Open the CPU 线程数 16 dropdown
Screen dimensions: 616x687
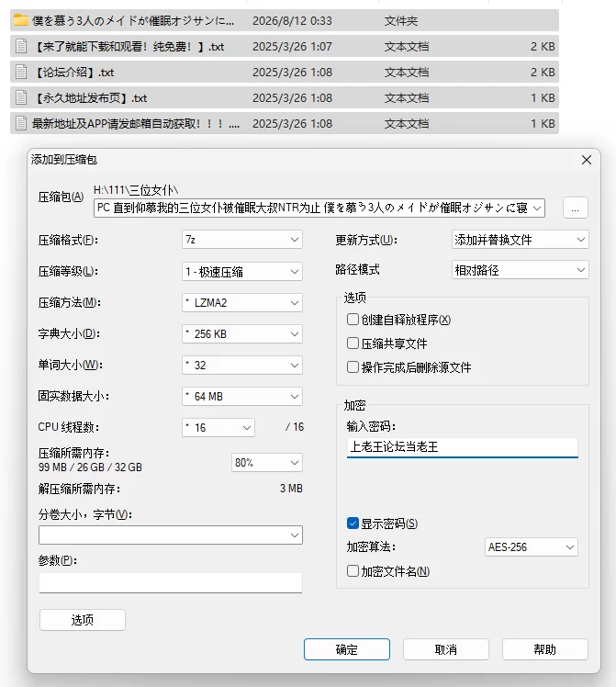[218, 428]
